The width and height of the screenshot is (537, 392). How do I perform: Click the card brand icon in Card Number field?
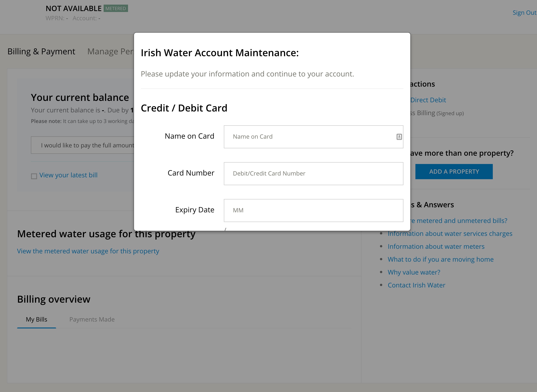point(399,173)
